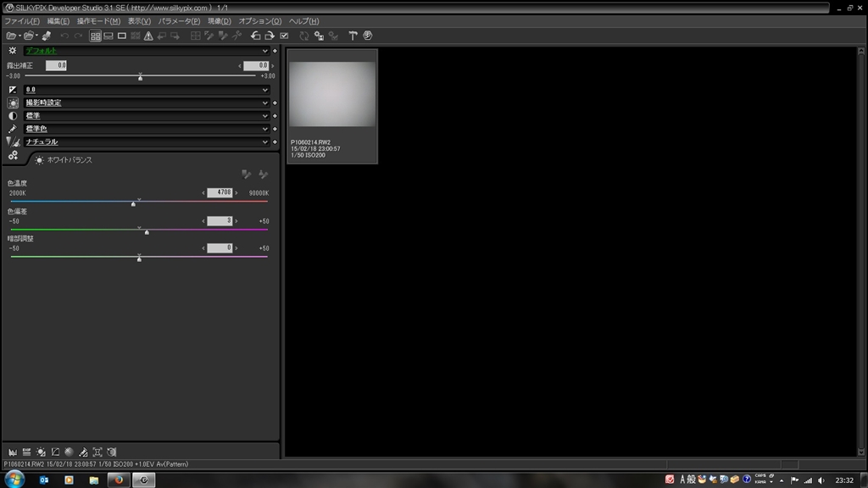Click the EXIF info icon in bottom bar
The height and width of the screenshot is (488, 868).
[26, 452]
